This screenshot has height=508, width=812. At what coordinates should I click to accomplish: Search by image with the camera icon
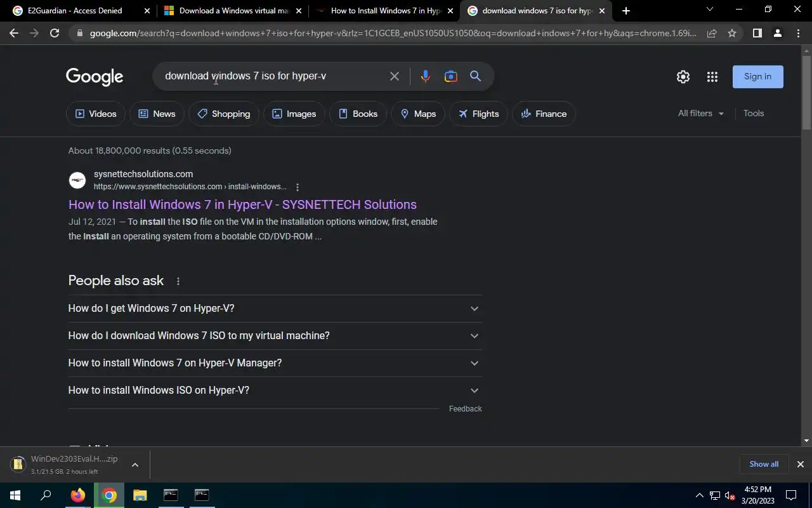click(450, 76)
